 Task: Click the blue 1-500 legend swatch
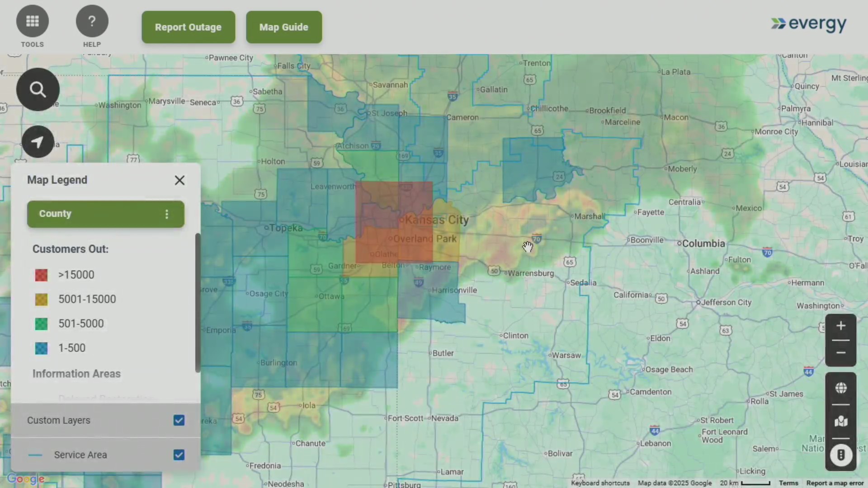click(41, 348)
